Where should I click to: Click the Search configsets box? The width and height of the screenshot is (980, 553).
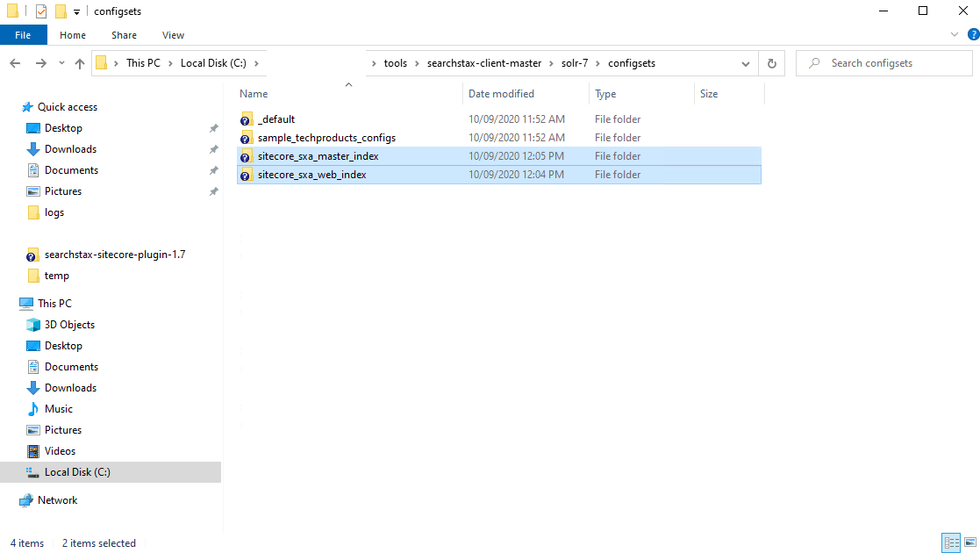click(x=884, y=63)
